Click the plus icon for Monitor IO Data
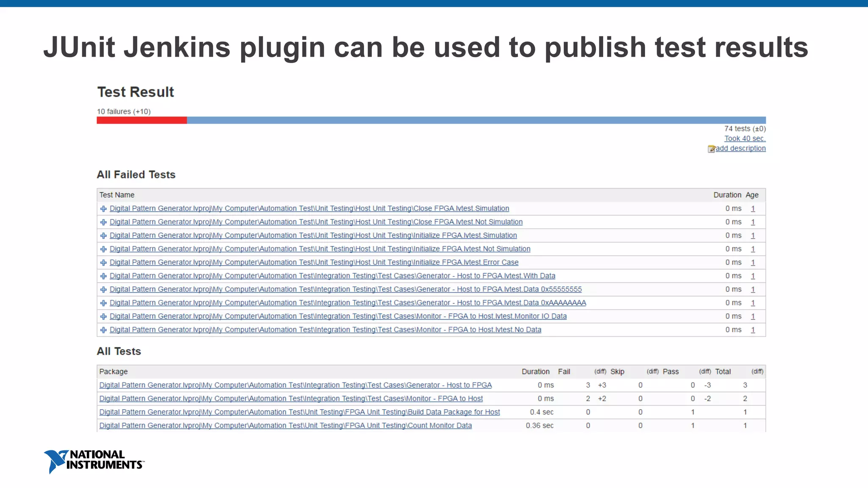This screenshot has height=488, width=868. [103, 316]
